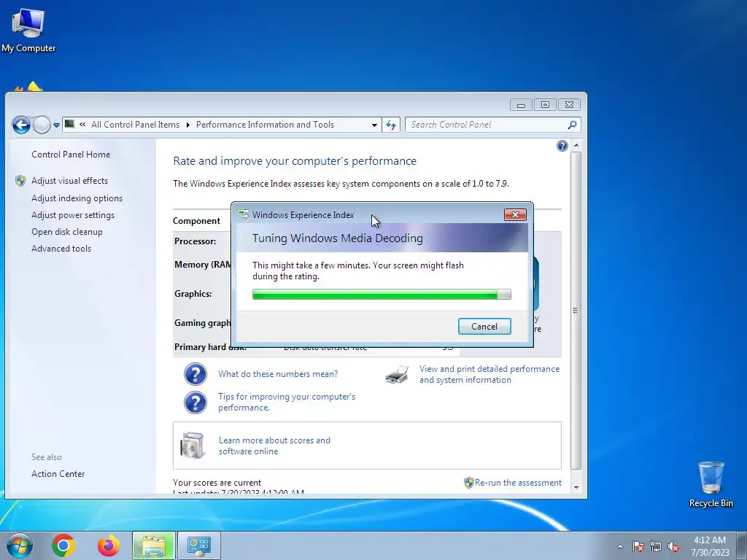The width and height of the screenshot is (747, 560).
Task: Maximize the Control Panel window
Action: pos(545,105)
